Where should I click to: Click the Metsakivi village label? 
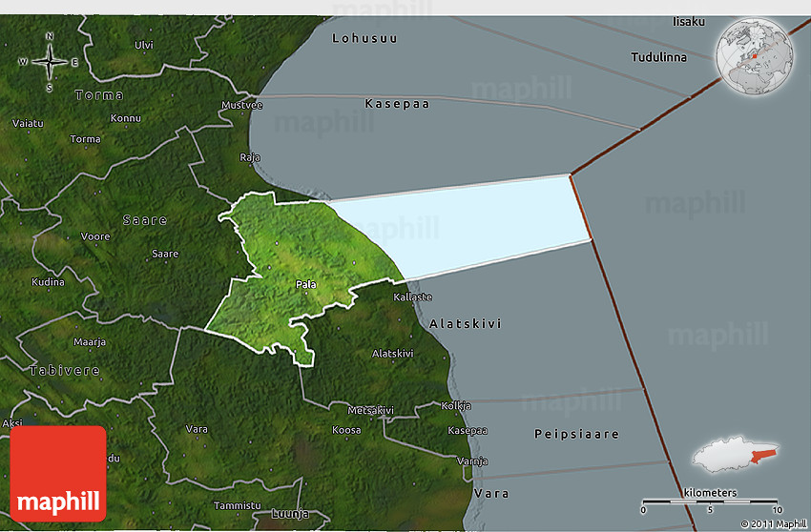(371, 410)
